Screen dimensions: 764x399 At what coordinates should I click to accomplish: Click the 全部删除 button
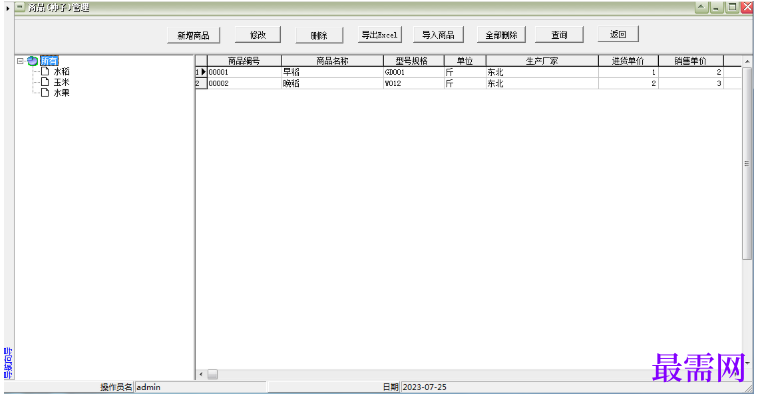tap(501, 35)
